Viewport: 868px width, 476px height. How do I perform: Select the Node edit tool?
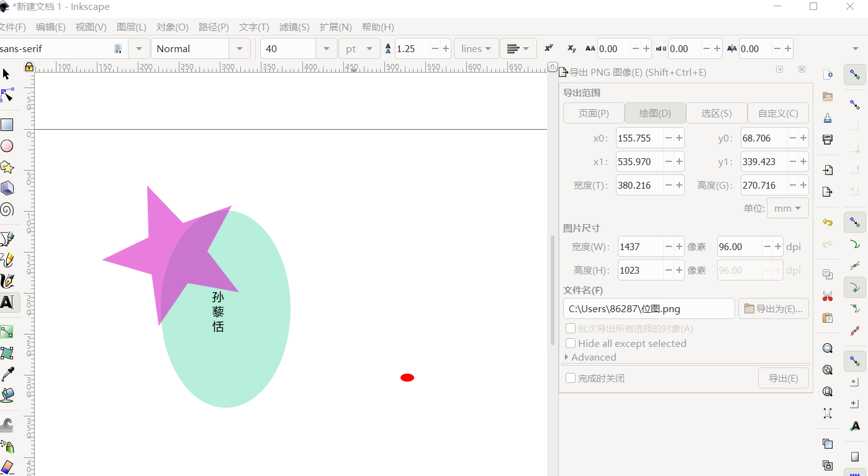pyautogui.click(x=7, y=95)
